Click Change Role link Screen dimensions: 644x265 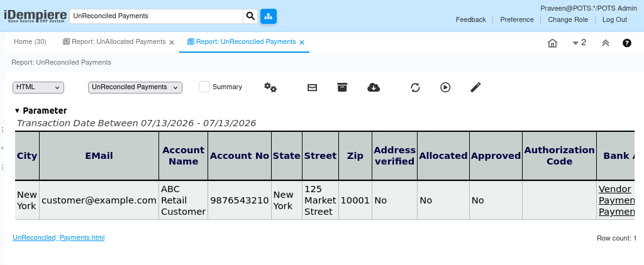pyautogui.click(x=568, y=19)
